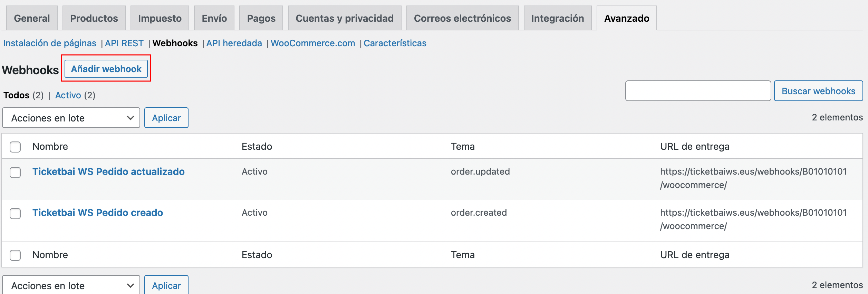The image size is (868, 294).
Task: Go to Instalación de páginas section
Action: tap(50, 43)
